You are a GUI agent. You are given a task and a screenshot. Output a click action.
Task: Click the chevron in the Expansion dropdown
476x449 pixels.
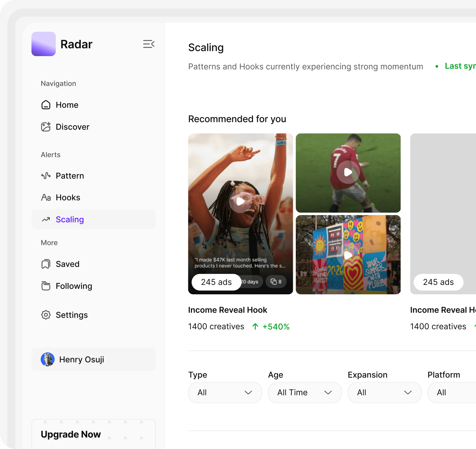(x=408, y=393)
